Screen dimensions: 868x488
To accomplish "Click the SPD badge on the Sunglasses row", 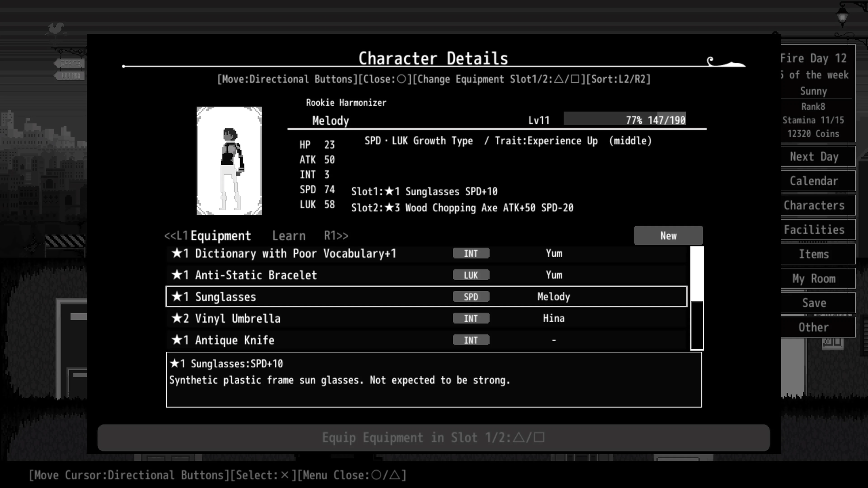I will [471, 297].
